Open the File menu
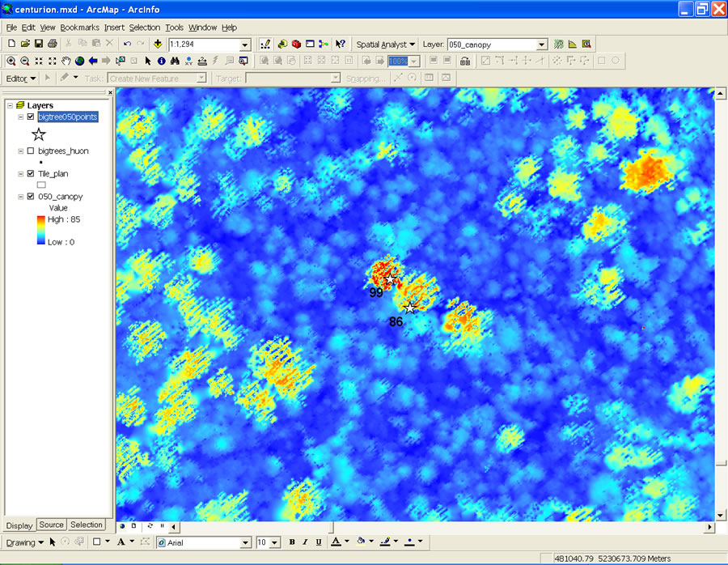 pyautogui.click(x=11, y=28)
